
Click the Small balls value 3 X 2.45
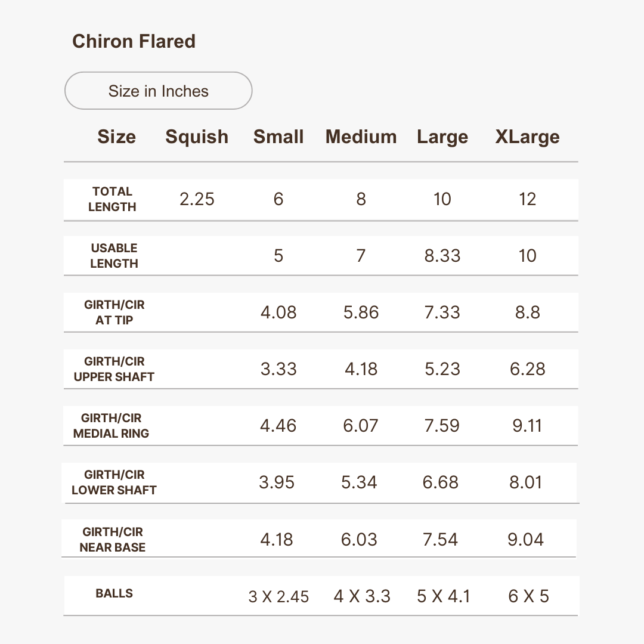pos(278,596)
